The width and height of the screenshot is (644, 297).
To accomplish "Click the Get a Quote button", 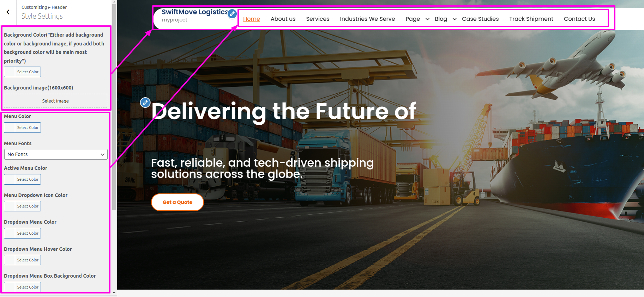I will click(x=177, y=202).
